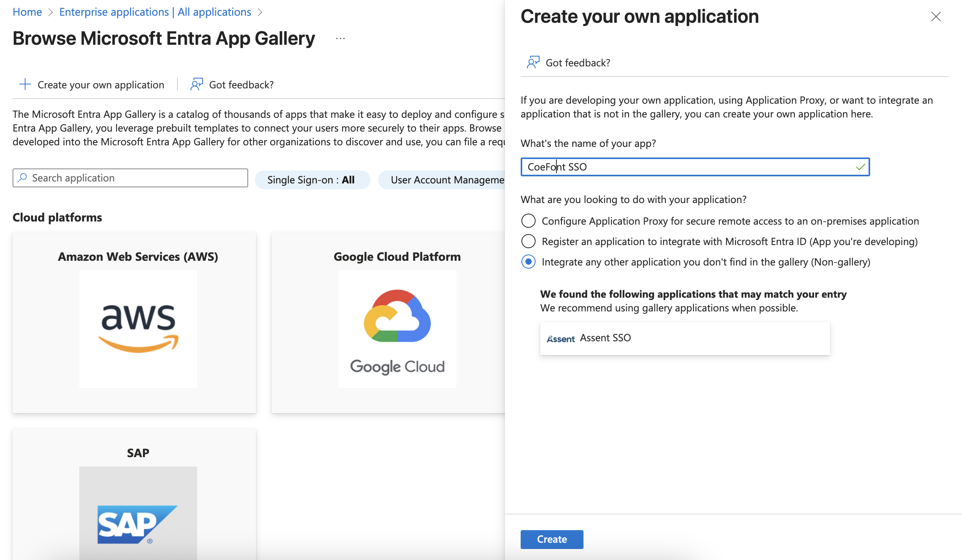Click the chevron after the Home breadcrumb
This screenshot has width=962, height=560.
(x=51, y=12)
